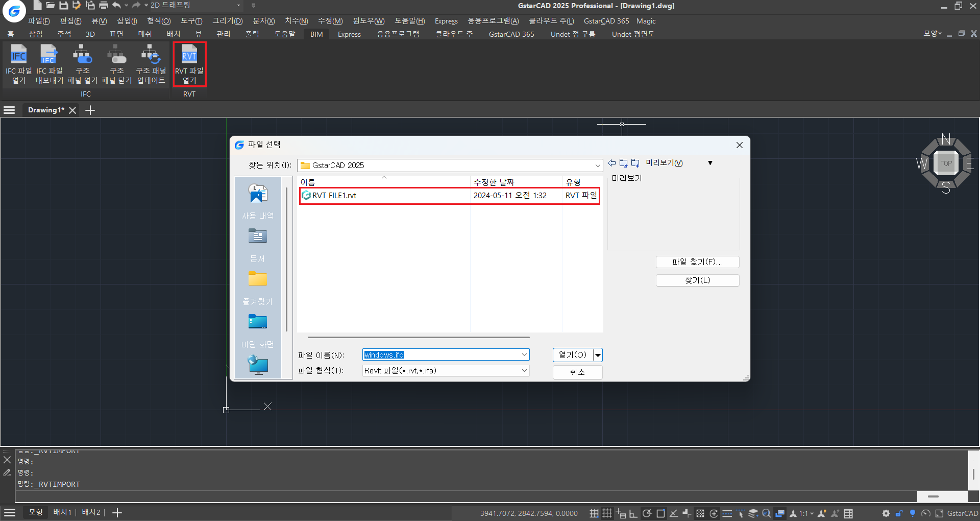Image resolution: width=980 pixels, height=521 pixels.
Task: Select the RVT FILE1.rvt file row
Action: pyautogui.click(x=449, y=196)
